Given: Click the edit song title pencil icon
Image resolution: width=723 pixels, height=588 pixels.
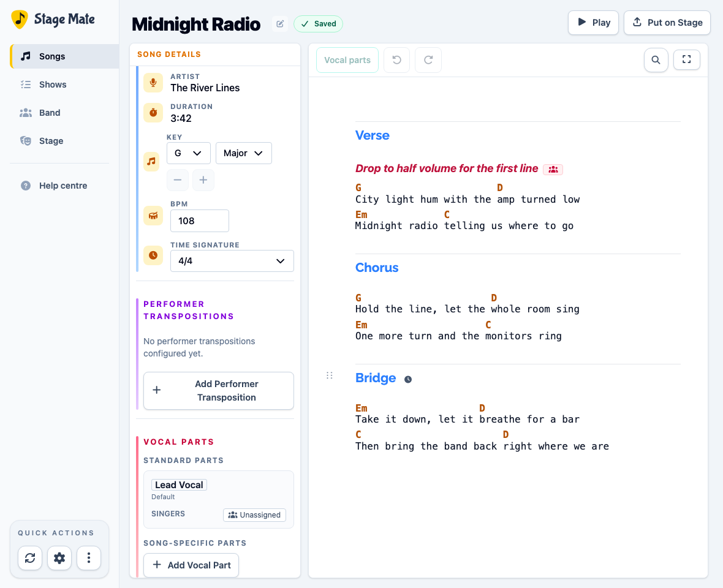Looking at the screenshot, I should coord(280,23).
